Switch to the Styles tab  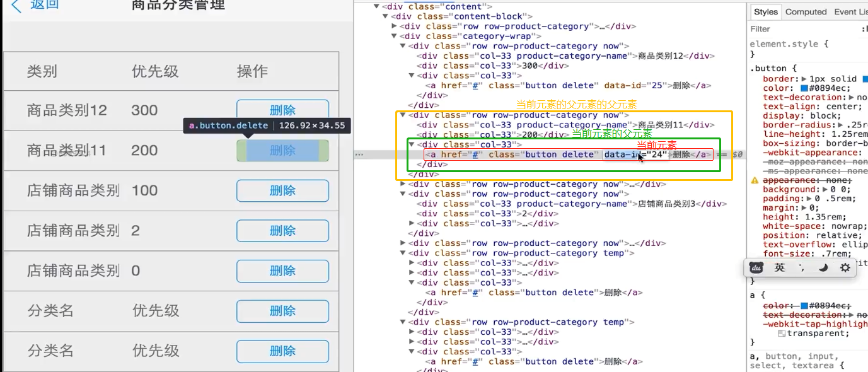pos(766,11)
